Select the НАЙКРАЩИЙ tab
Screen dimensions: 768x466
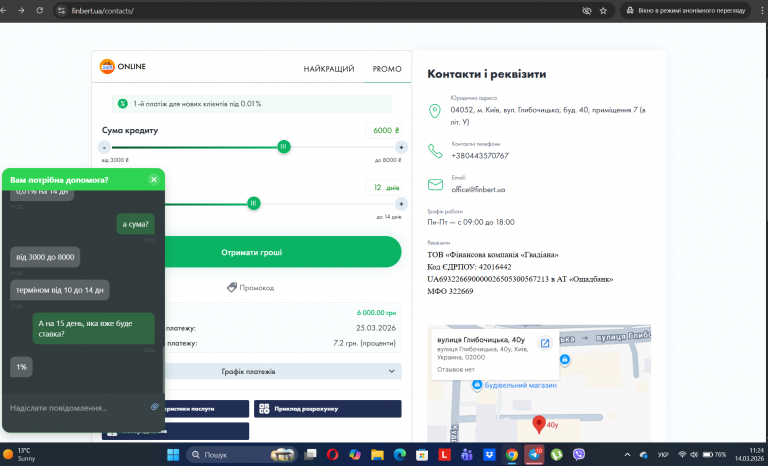point(329,69)
